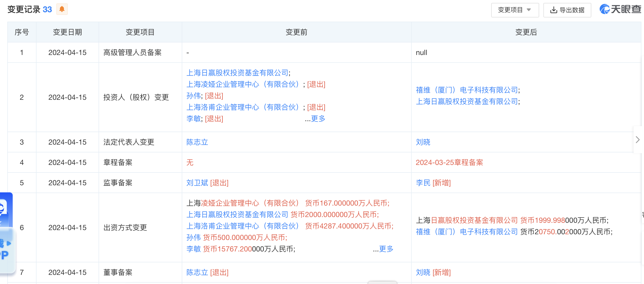Click 李民 in the 监事备案 row
Screen dimensions: 644x284
[423, 183]
